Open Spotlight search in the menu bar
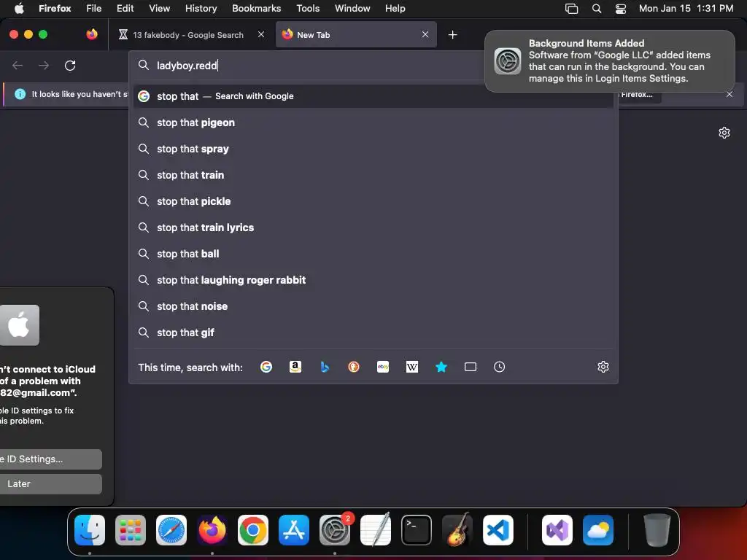 coord(597,8)
